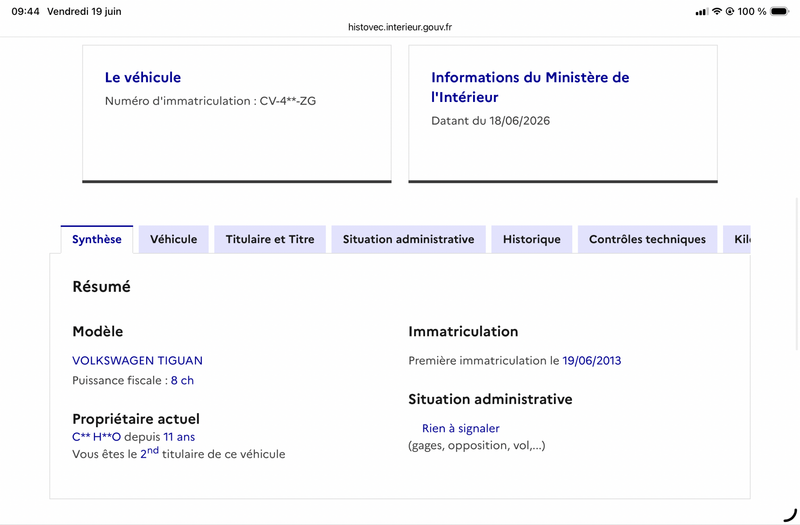Click the '11 ans' ownership duration
Viewport: 800px width, 525px height.
pos(179,437)
